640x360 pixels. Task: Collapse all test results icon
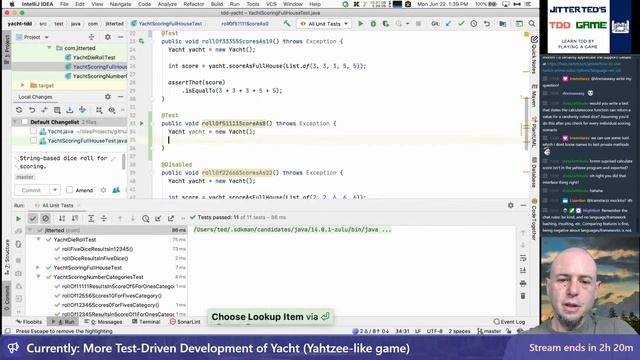(104, 219)
